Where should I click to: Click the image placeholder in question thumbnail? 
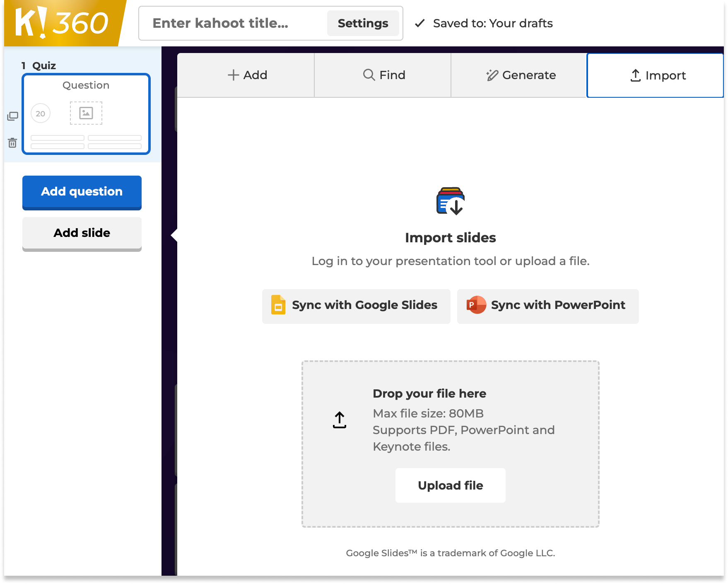click(86, 113)
